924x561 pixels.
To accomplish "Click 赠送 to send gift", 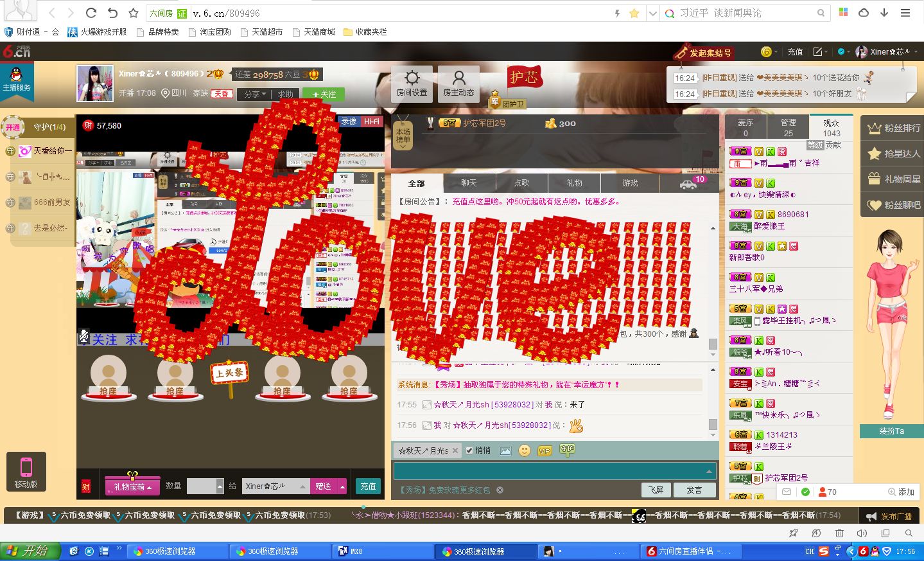I will coord(324,486).
